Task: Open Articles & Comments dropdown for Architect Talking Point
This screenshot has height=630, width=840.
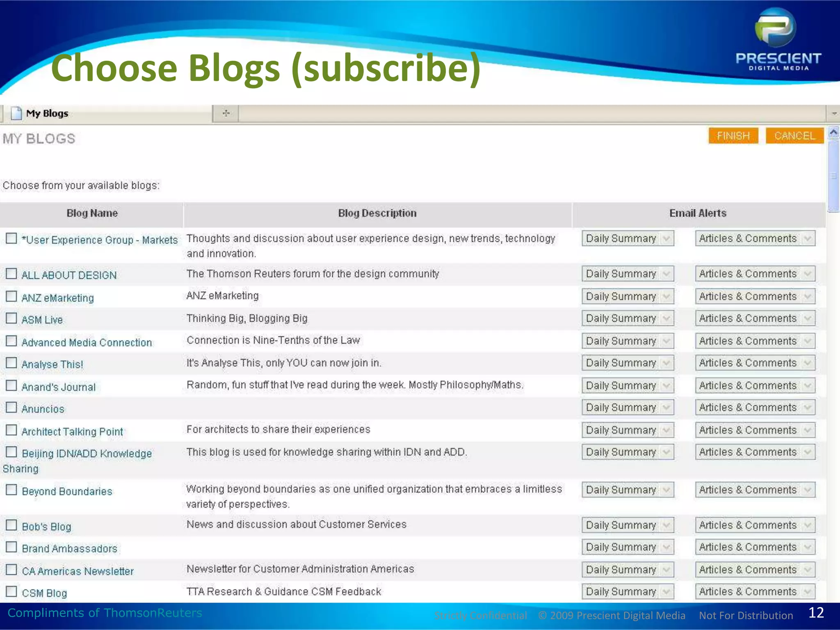Action: pos(755,430)
